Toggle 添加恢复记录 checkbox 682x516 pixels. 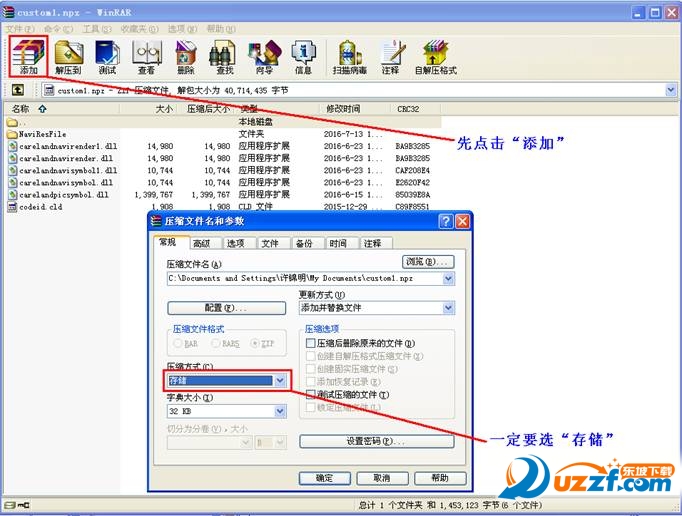(x=310, y=382)
